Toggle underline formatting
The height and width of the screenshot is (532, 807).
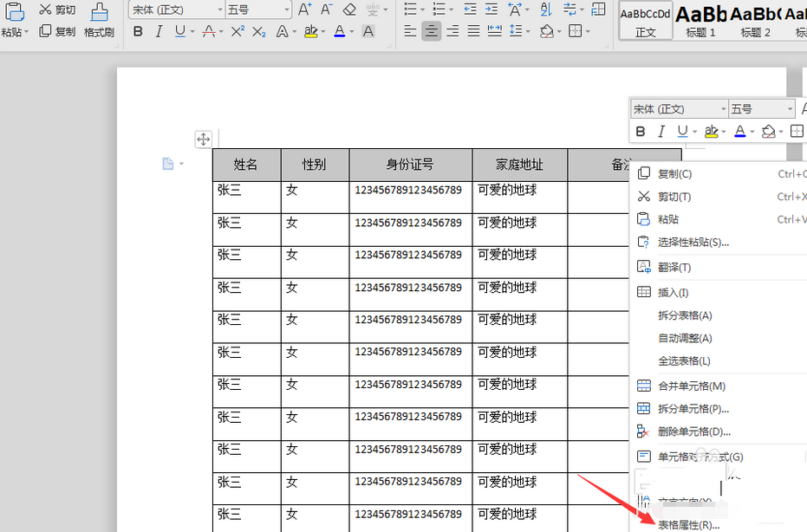tap(680, 131)
